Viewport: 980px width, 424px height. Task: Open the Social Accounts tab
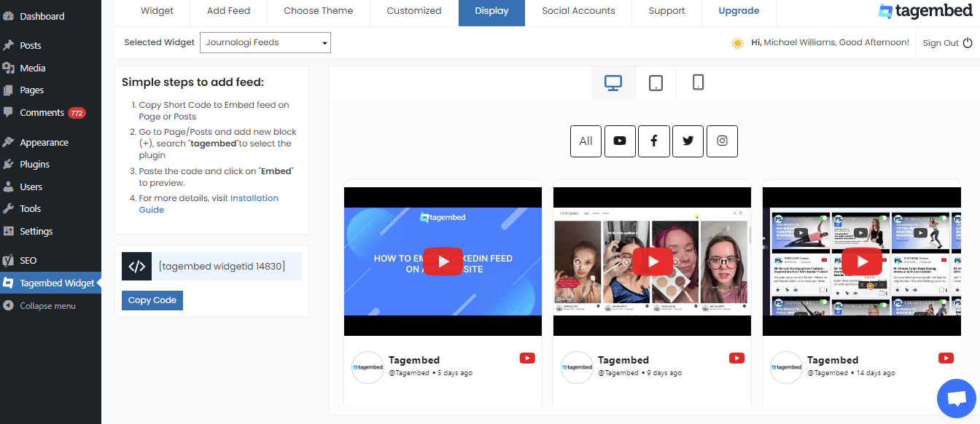pyautogui.click(x=578, y=11)
